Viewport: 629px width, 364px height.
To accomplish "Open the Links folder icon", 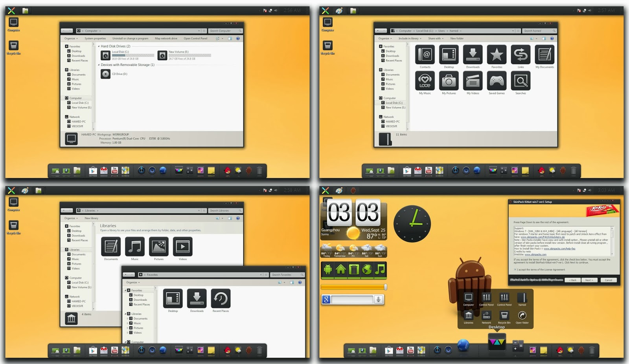I will coord(521,55).
